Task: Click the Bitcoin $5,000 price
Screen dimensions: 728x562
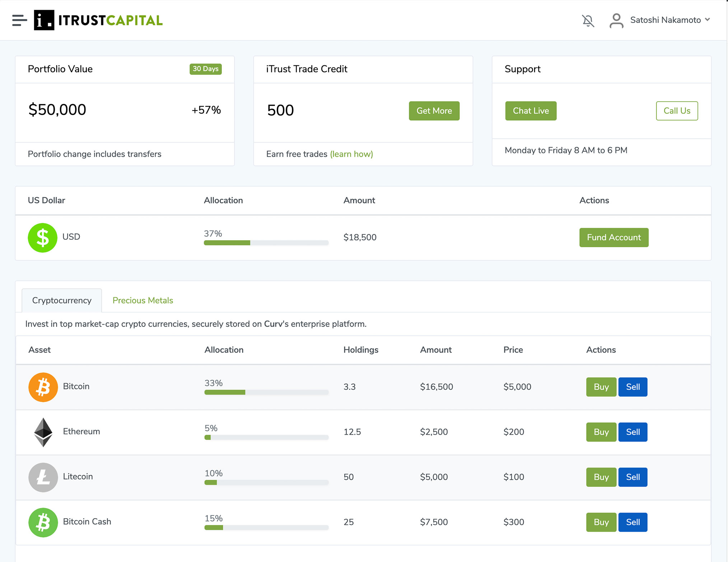Action: (517, 387)
